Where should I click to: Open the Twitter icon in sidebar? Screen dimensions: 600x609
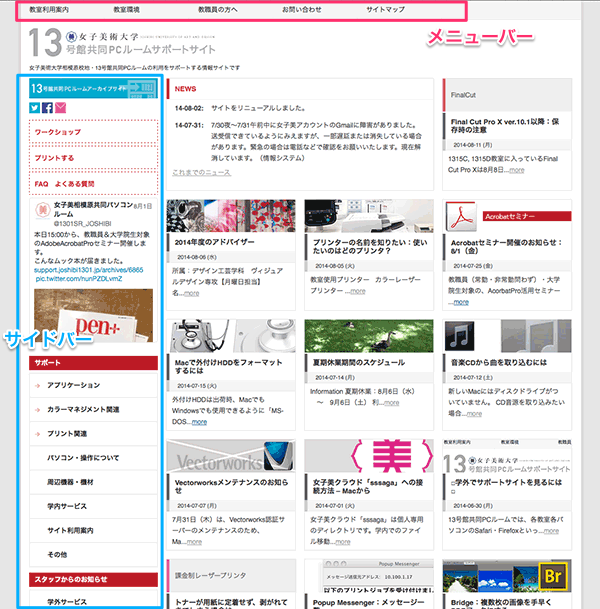35,108
